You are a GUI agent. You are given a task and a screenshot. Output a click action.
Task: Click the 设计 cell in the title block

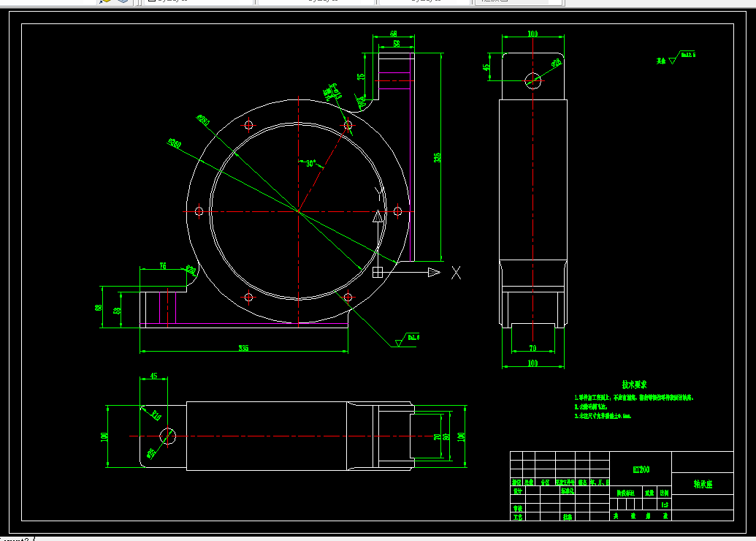coord(518,491)
